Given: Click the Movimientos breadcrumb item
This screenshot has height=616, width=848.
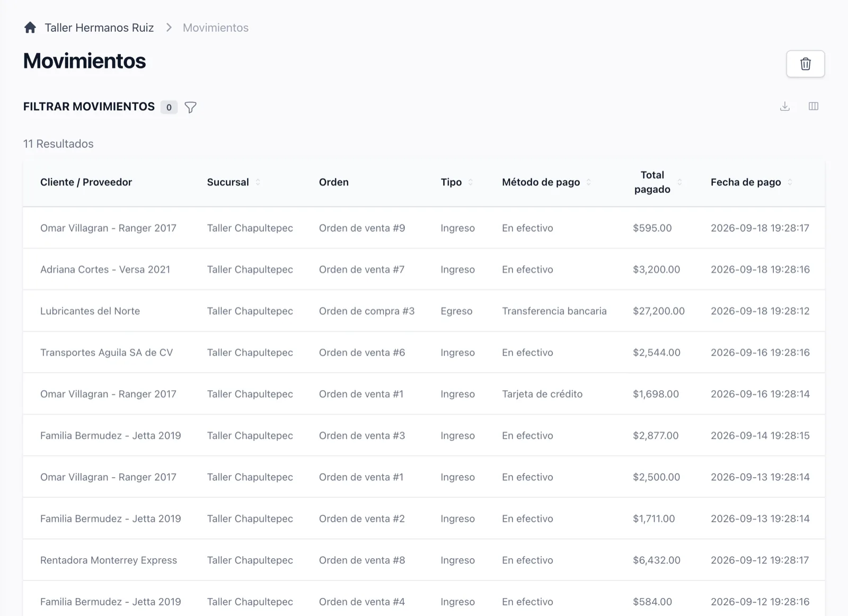Looking at the screenshot, I should (216, 28).
